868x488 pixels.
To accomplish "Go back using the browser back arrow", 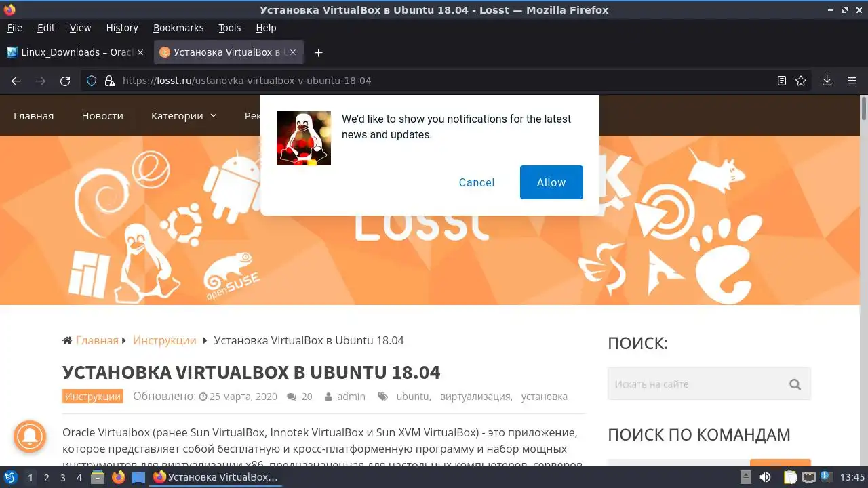I will tap(16, 81).
